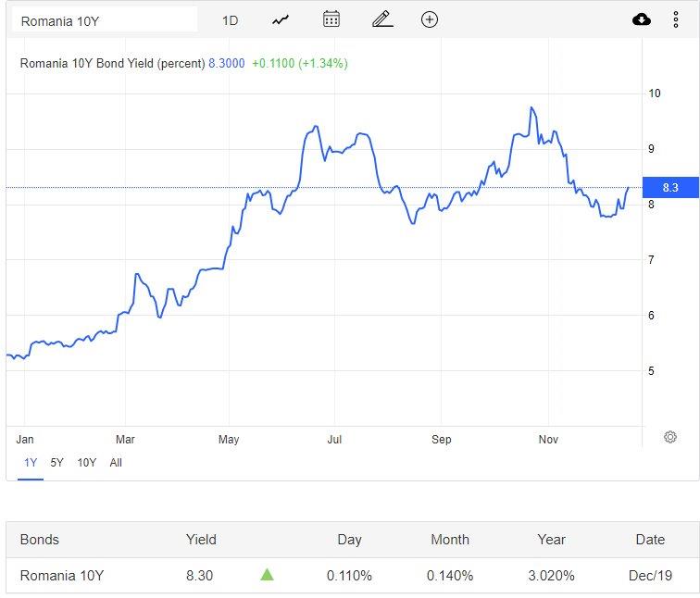Click the 0.140% month change cell

coord(450,575)
